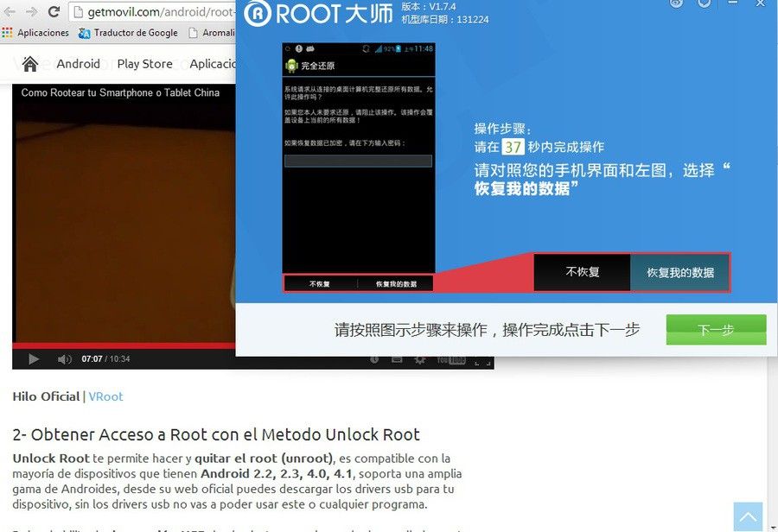
Task: Click the Weibo icon in ROOT大师 title bar
Action: 676,4
